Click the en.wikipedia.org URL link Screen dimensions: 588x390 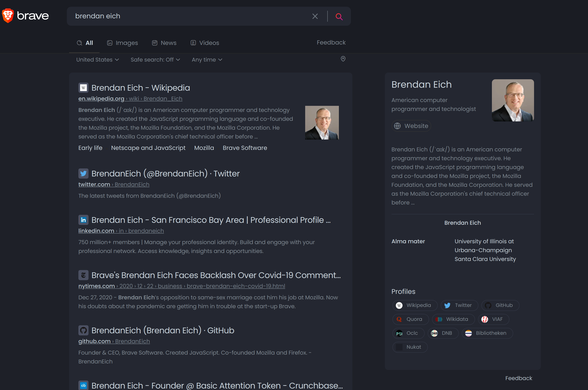[x=130, y=99]
